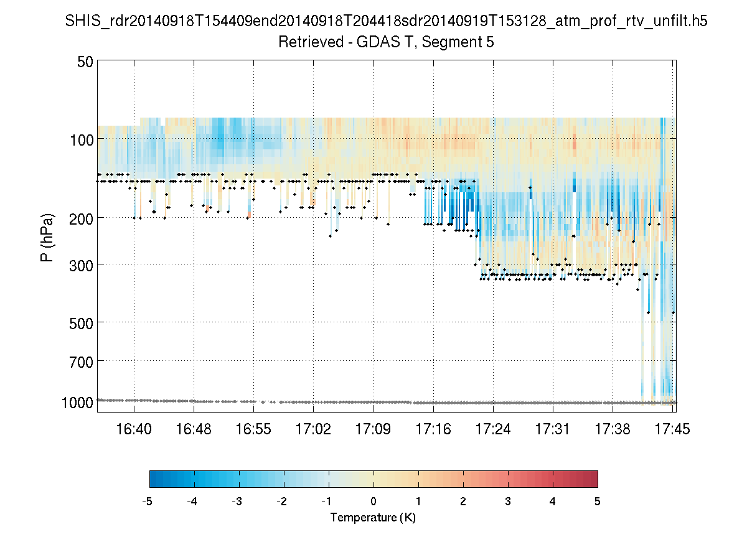Click the 16:55 time tick label

point(253,429)
